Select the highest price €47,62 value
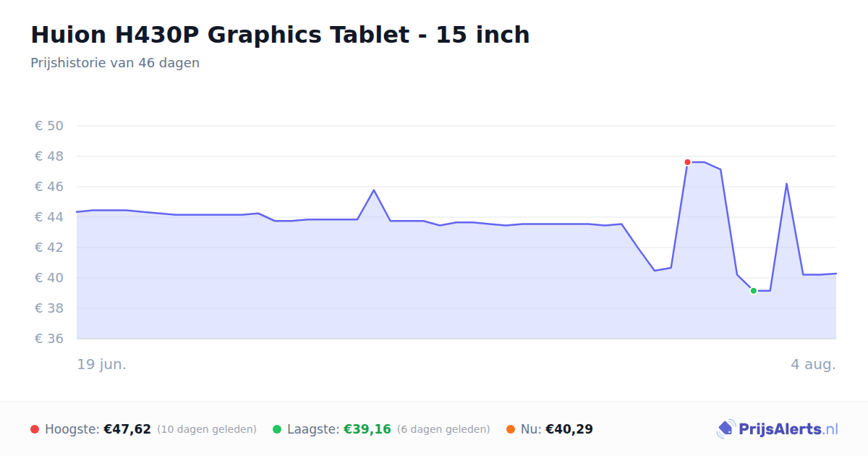The width and height of the screenshot is (868, 456). click(127, 429)
